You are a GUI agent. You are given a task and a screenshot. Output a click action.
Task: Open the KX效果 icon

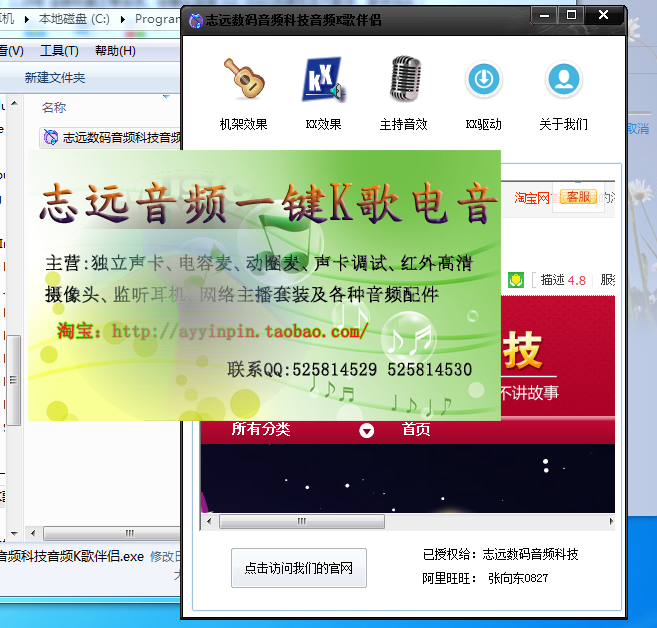(323, 80)
